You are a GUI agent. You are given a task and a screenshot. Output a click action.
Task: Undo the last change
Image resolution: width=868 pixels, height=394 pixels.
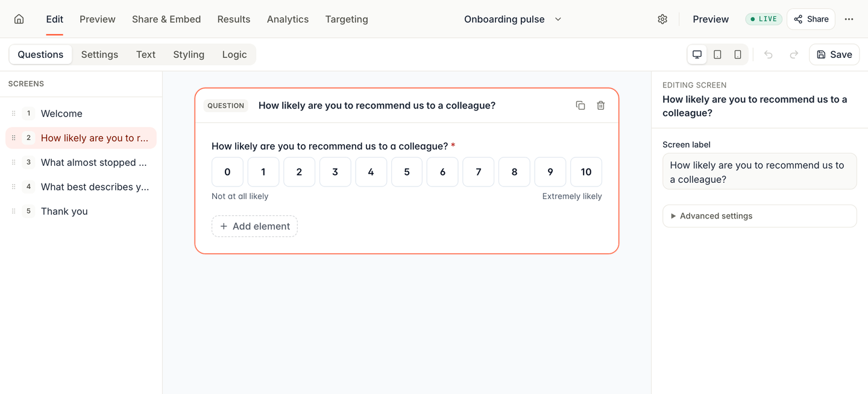click(769, 54)
